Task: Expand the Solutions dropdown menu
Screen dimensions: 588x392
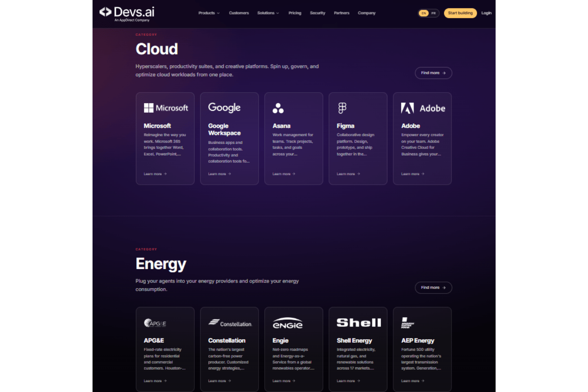Action: coord(268,13)
